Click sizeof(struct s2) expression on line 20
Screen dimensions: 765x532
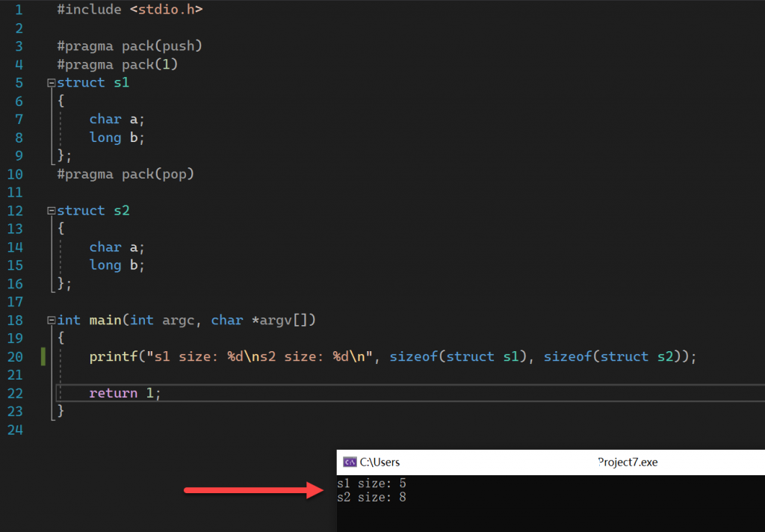tap(613, 356)
